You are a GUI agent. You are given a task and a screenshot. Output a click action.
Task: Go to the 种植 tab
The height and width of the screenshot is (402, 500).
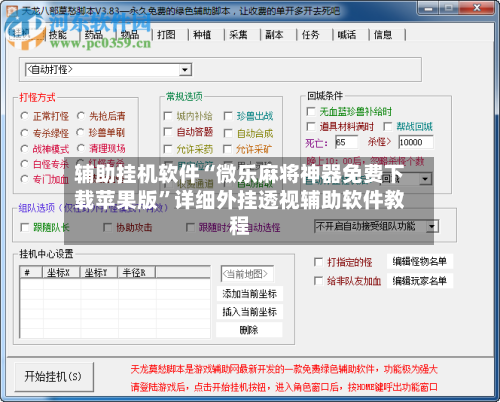point(202,35)
